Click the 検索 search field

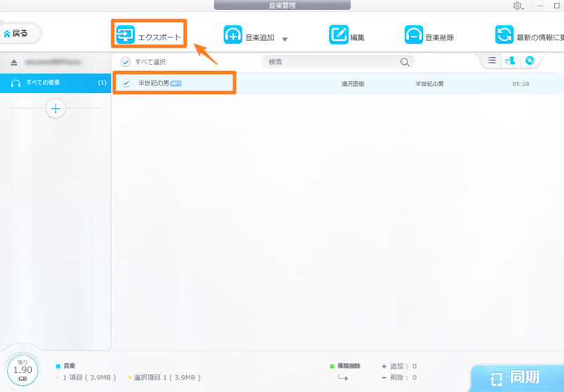click(x=331, y=62)
